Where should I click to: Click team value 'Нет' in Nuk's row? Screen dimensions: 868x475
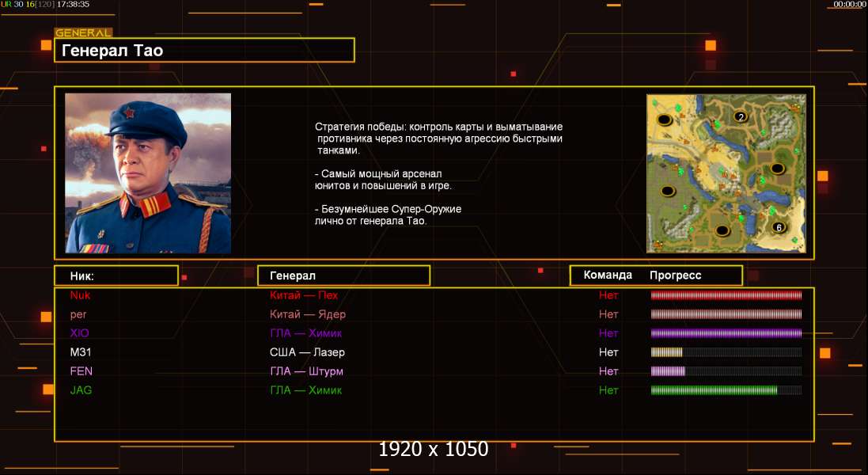coord(608,295)
